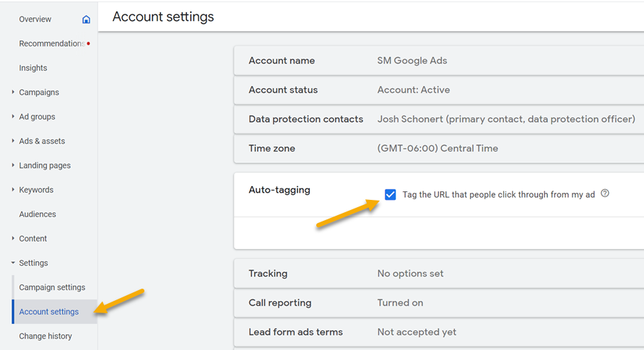Screen dimensions: 644x350
Task: Expand the Landing pages arrow
Action: click(13, 165)
